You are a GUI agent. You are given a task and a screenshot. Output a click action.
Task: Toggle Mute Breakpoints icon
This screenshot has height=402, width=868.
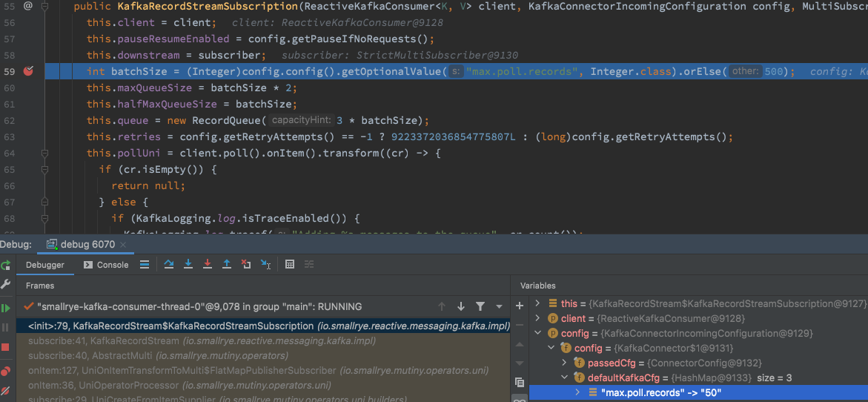[x=5, y=391]
